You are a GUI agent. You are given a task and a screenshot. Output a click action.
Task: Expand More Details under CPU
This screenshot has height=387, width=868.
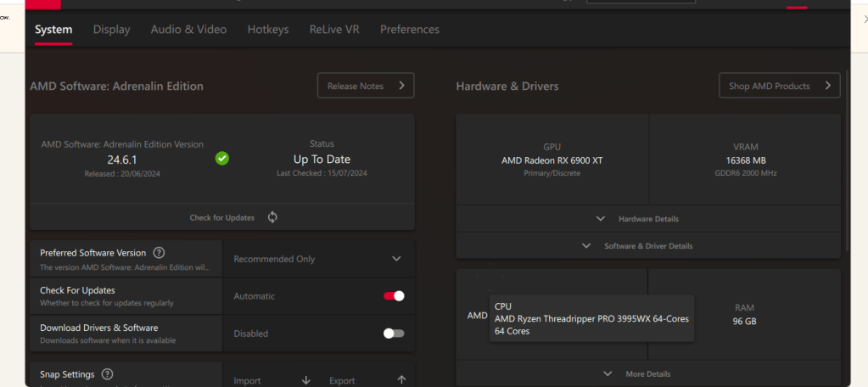point(648,373)
